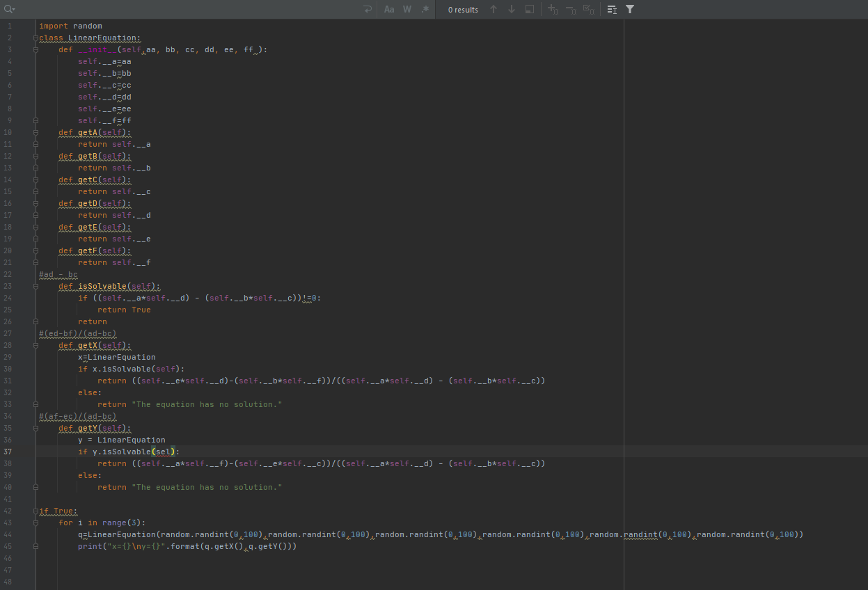Toggle whole Words (W) search option
The image size is (868, 590).
click(x=407, y=9)
